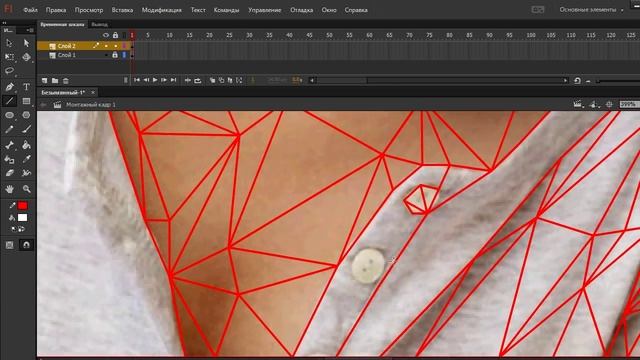
Task: Select the Width tool
Action: click(26, 173)
